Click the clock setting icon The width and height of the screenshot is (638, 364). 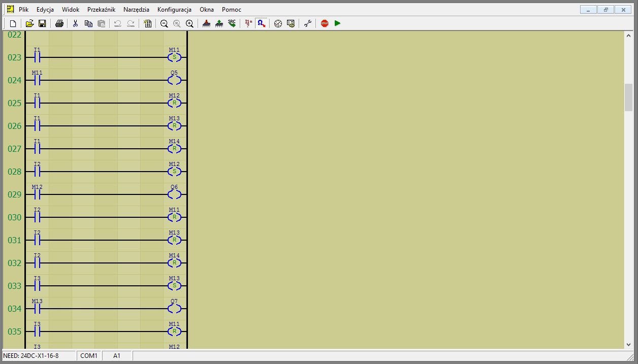[278, 23]
